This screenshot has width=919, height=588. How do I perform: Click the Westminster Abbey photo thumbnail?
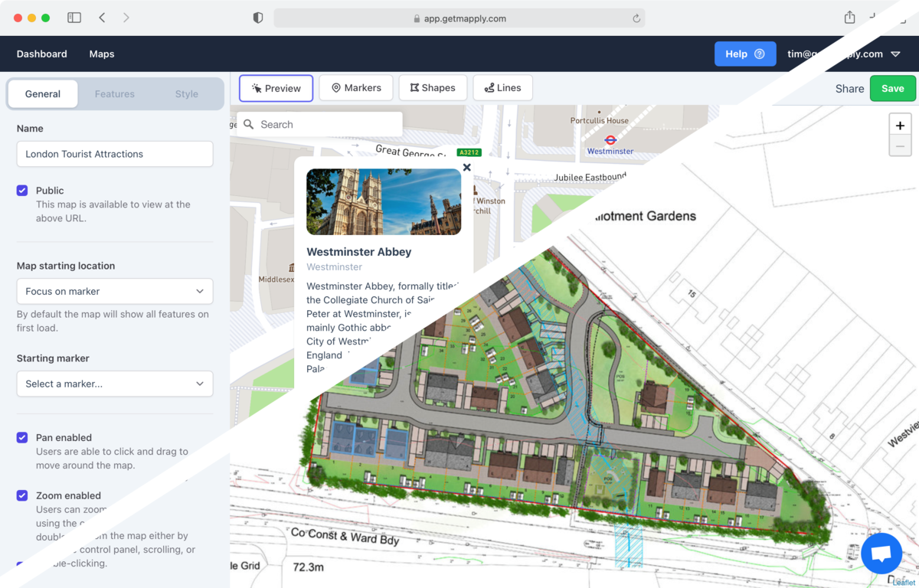(384, 201)
